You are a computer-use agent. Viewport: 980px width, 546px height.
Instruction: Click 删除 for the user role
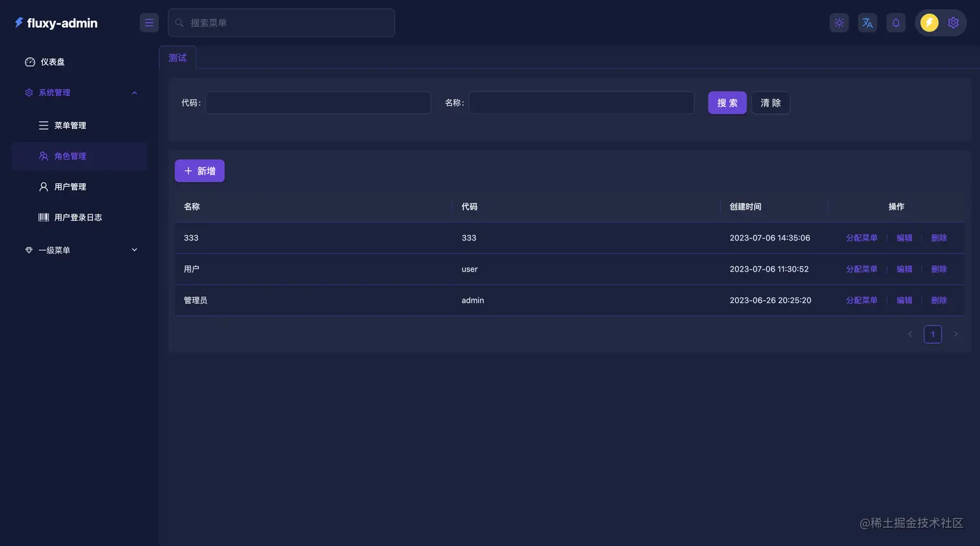coord(939,269)
